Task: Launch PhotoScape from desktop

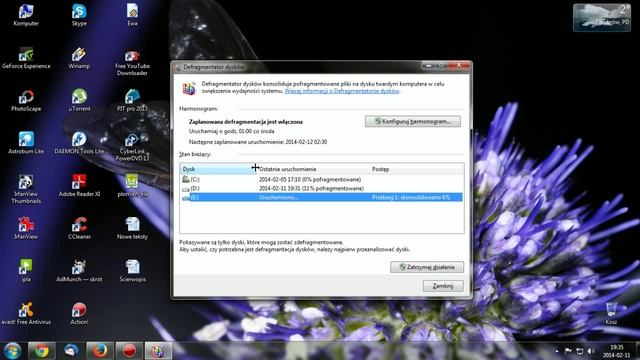Action: (x=26, y=101)
